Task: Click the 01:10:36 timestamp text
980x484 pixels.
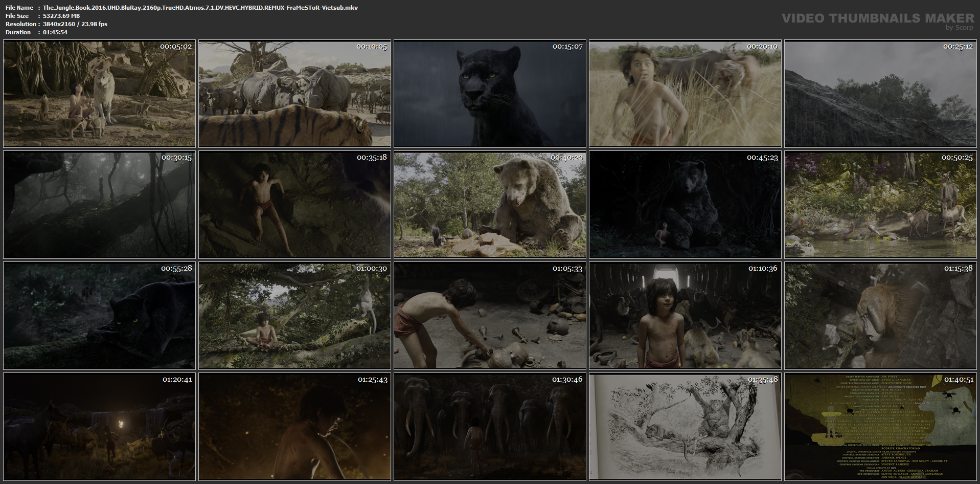Action: tap(763, 268)
